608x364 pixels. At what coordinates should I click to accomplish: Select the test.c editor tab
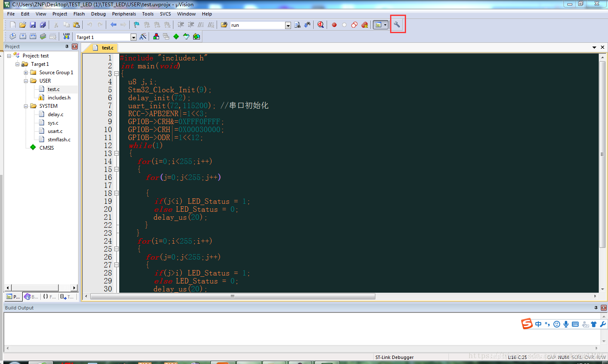(104, 48)
